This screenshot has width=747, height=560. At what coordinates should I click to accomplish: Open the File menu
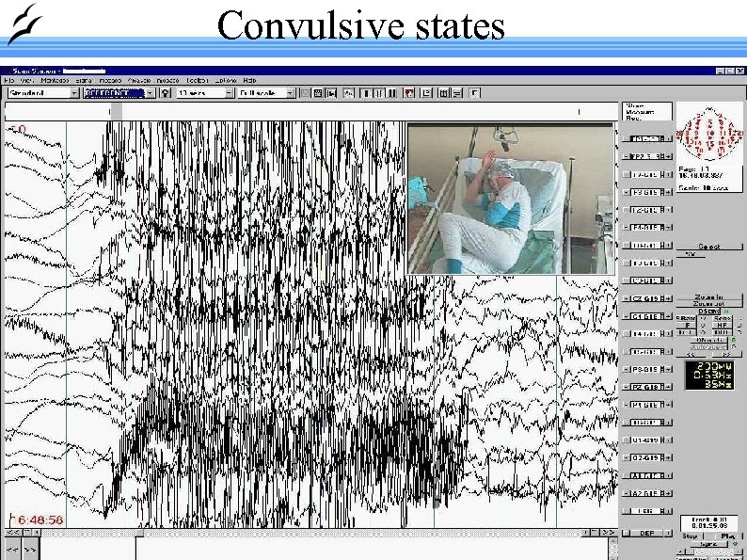[9, 81]
